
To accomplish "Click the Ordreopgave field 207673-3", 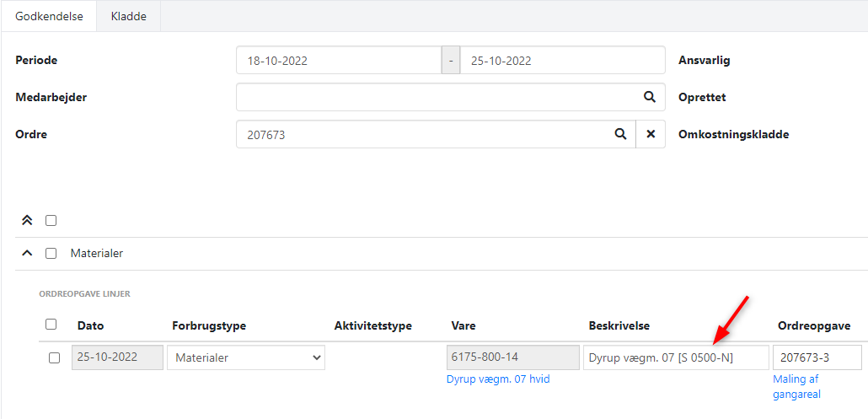I will 817,357.
